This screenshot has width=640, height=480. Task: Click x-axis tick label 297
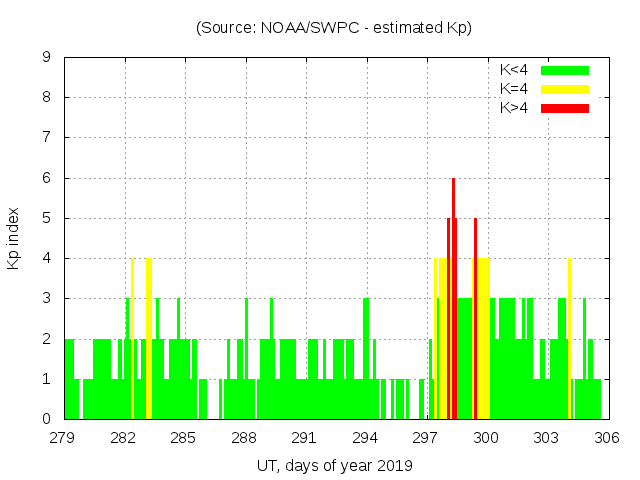pos(426,438)
